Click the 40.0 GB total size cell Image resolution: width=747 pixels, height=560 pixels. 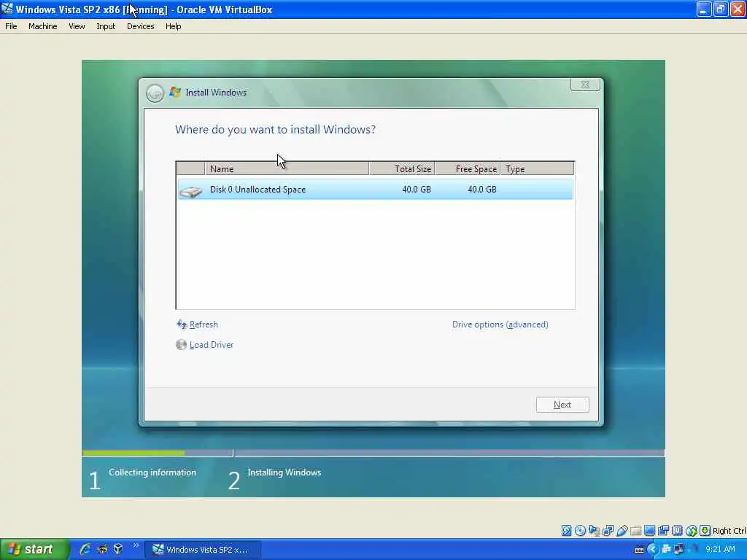417,190
